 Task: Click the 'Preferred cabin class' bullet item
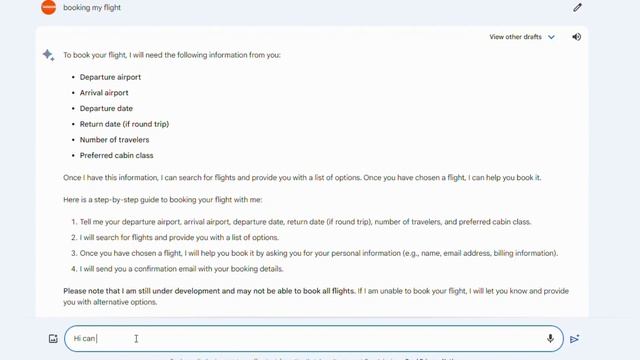(x=116, y=156)
